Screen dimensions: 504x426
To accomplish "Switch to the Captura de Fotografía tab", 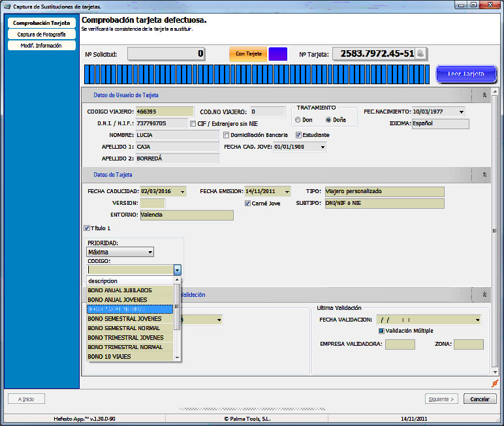I will pos(41,34).
